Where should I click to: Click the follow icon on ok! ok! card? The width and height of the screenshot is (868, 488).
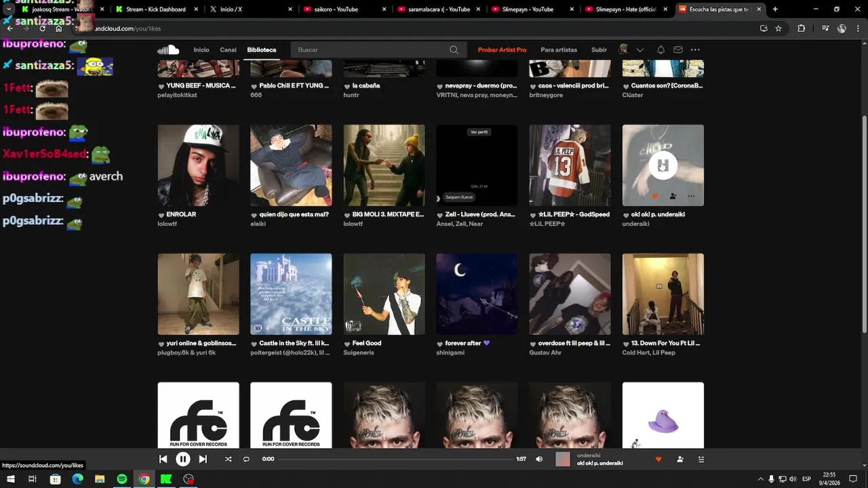click(x=673, y=196)
